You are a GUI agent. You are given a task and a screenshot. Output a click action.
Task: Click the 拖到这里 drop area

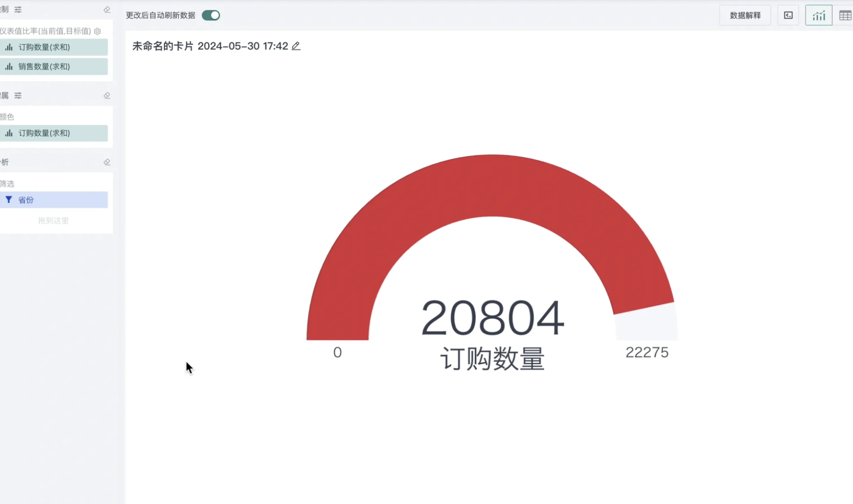tap(54, 220)
